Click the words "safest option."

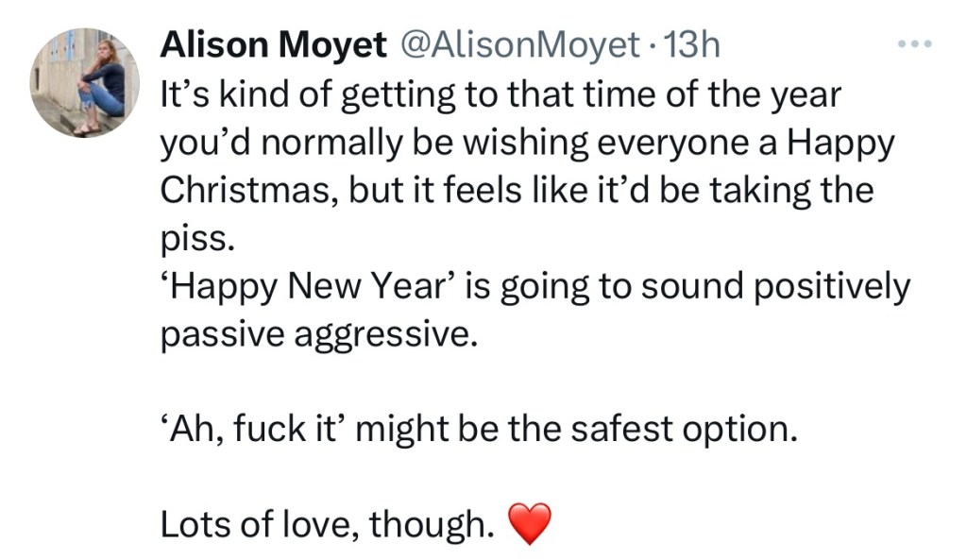click(x=699, y=430)
